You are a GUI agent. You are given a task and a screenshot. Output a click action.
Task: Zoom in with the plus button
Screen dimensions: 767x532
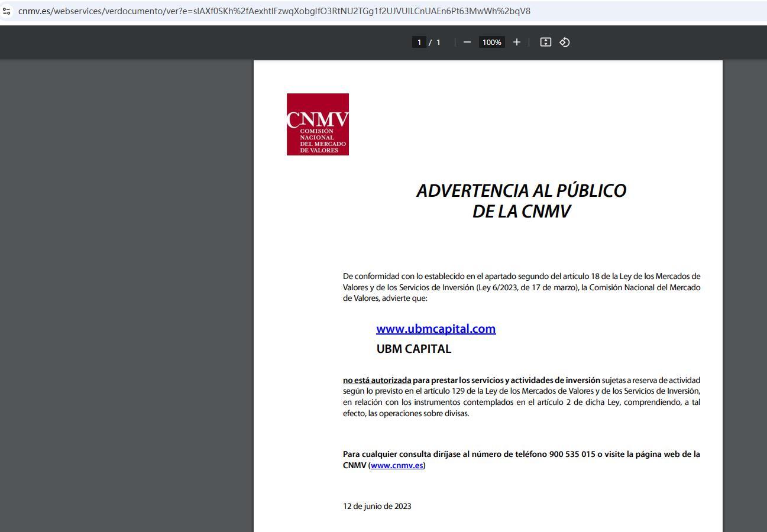tap(517, 42)
